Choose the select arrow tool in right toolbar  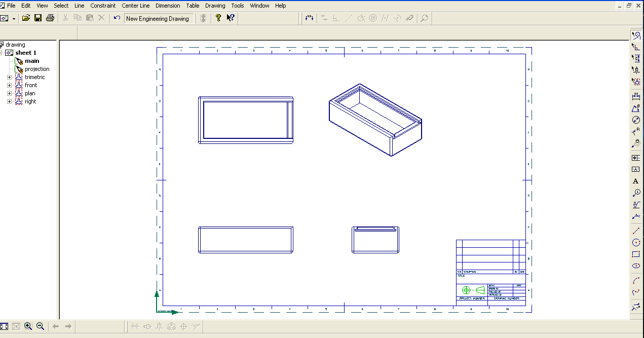[x=636, y=35]
